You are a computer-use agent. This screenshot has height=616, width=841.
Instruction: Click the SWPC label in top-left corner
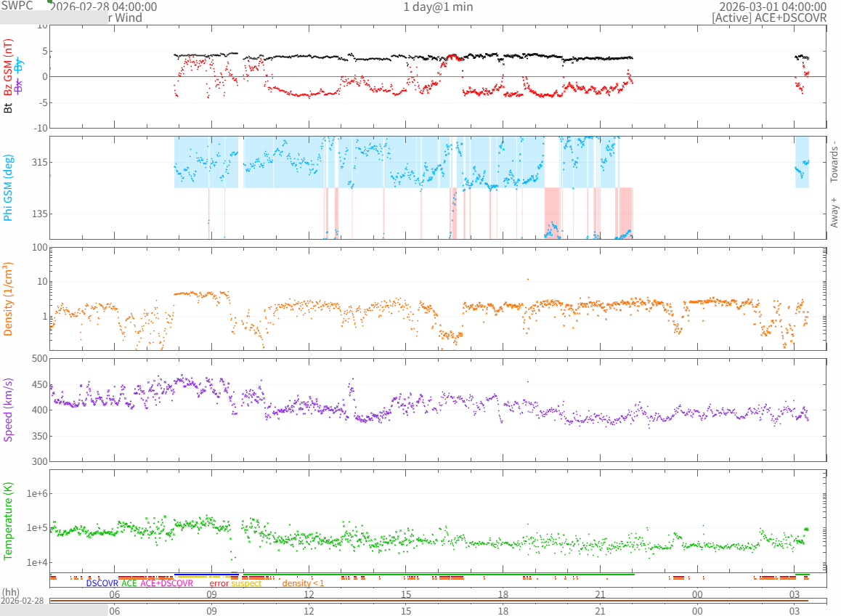pos(17,6)
